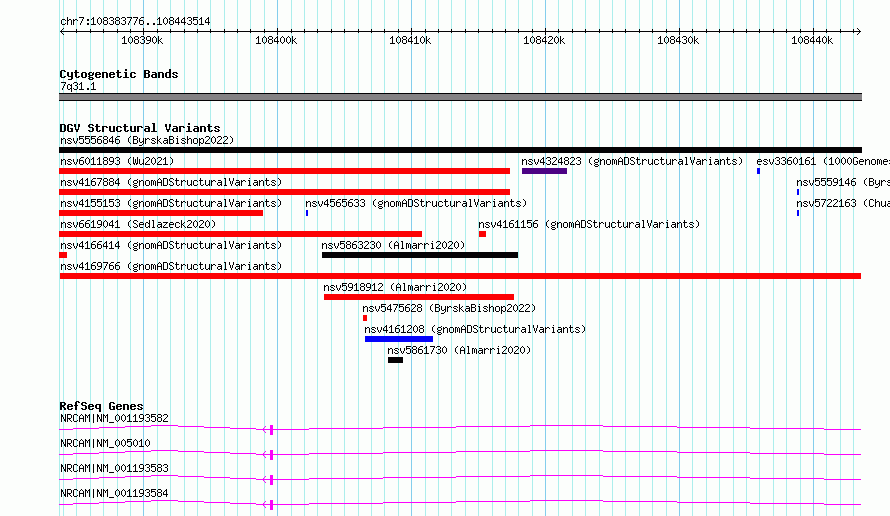Click the purple nsv4324823 variant bar
The image size is (890, 516).
(x=544, y=171)
